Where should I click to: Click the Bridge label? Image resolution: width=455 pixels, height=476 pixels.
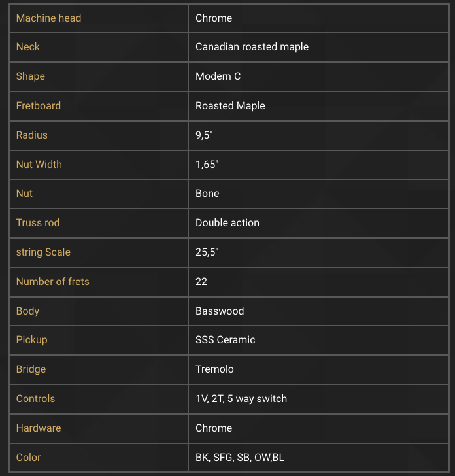[31, 369]
